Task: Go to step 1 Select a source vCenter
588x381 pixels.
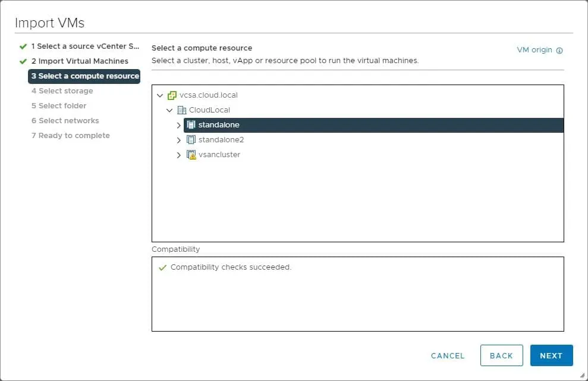Action: [x=85, y=46]
